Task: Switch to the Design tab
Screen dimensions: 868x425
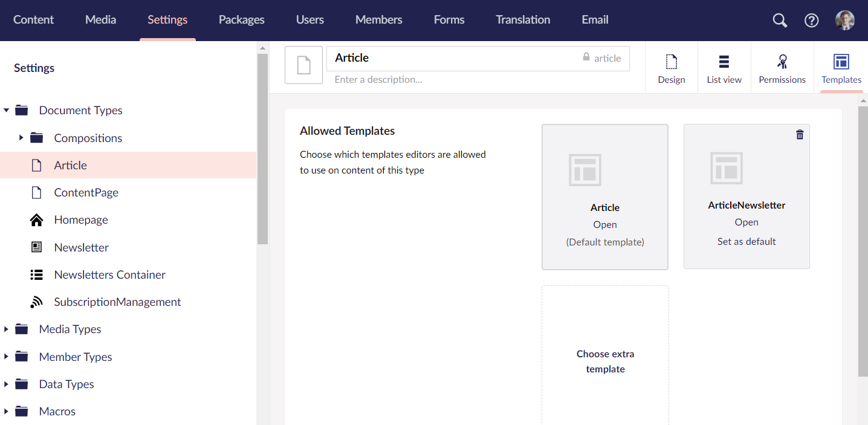Action: (x=672, y=68)
